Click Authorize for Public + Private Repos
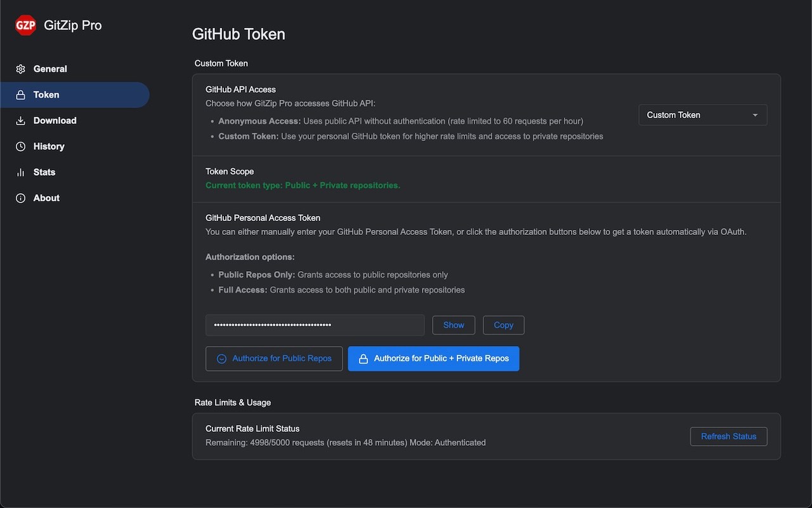The width and height of the screenshot is (812, 508). coord(434,359)
